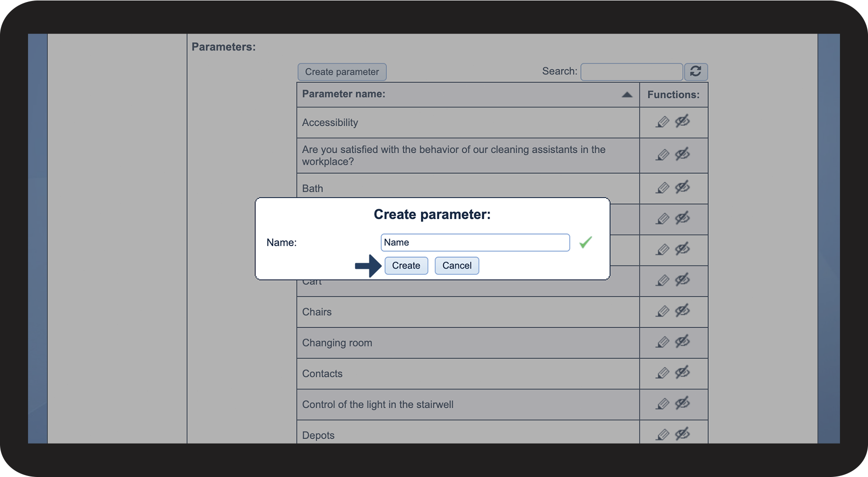Image resolution: width=868 pixels, height=477 pixels.
Task: Cancel the Create parameter dialog
Action: tap(457, 266)
